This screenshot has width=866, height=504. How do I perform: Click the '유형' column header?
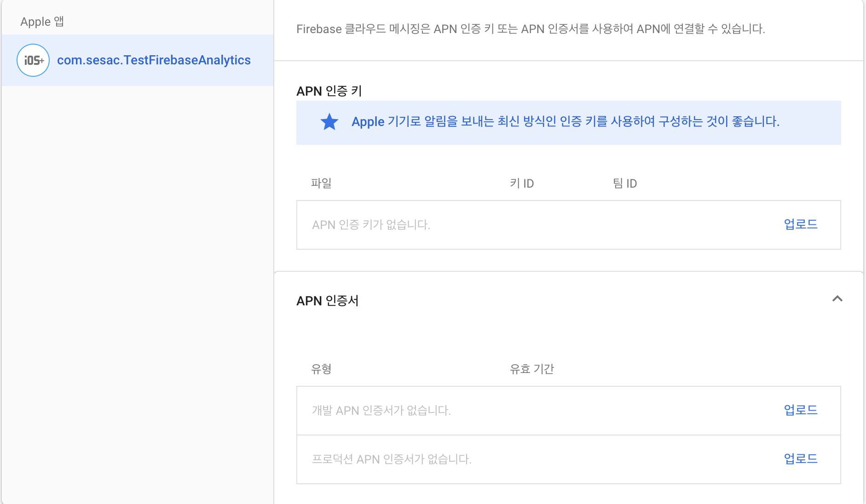click(x=321, y=369)
